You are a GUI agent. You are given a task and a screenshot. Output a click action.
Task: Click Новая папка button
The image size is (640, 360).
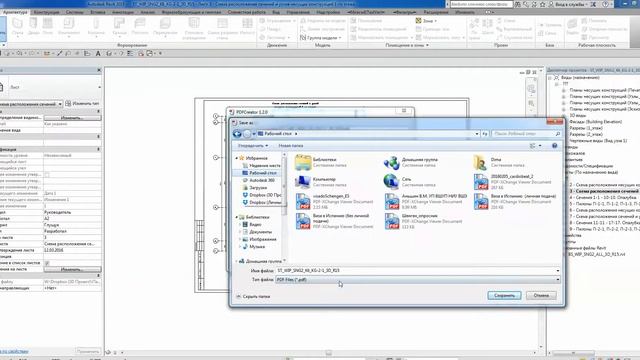coord(291,146)
